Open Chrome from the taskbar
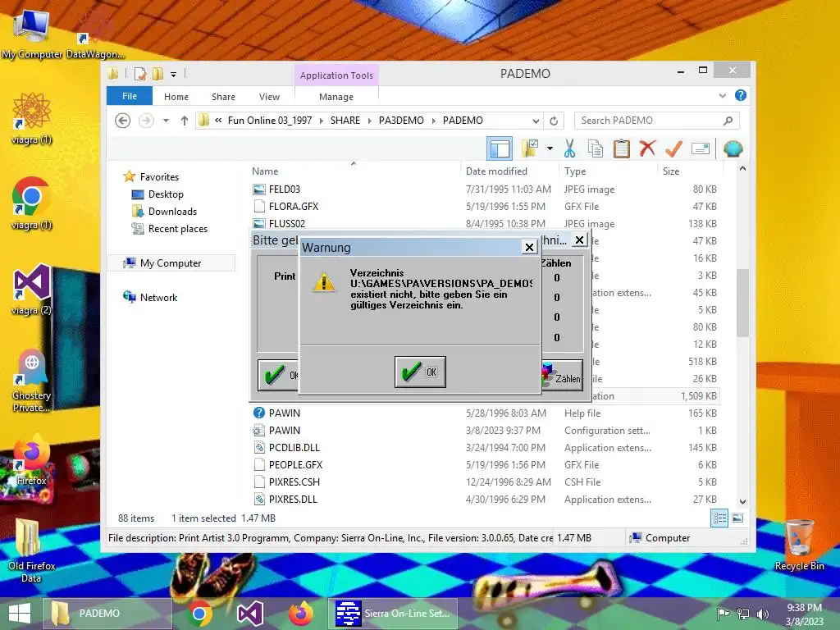Screen dimensions: 840x630 click(x=199, y=614)
